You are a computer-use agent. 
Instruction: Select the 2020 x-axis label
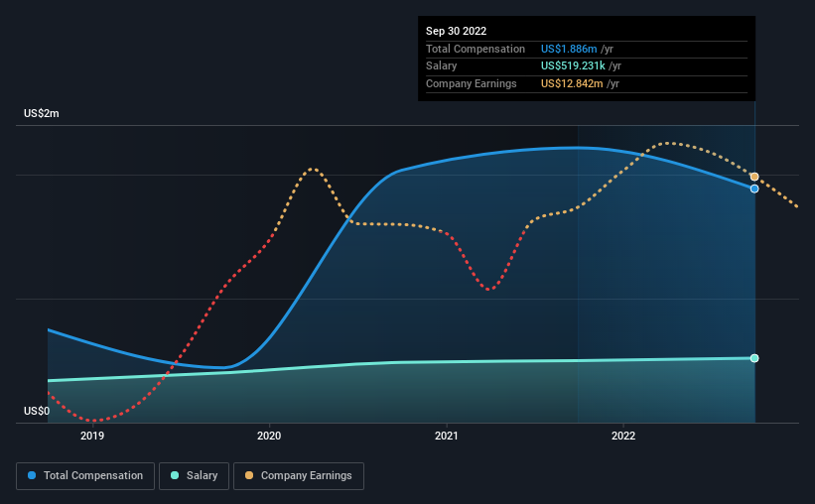pyautogui.click(x=269, y=436)
